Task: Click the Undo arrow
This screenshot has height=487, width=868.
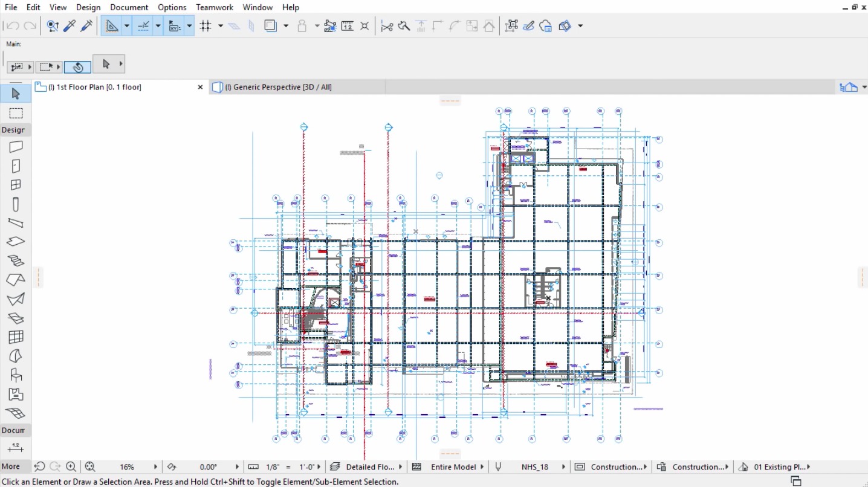Action: (11, 25)
